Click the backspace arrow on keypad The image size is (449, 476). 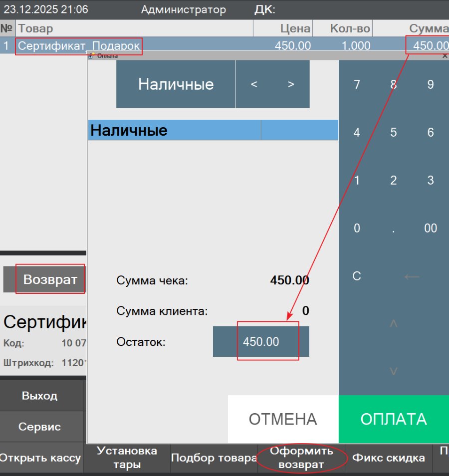click(x=412, y=276)
